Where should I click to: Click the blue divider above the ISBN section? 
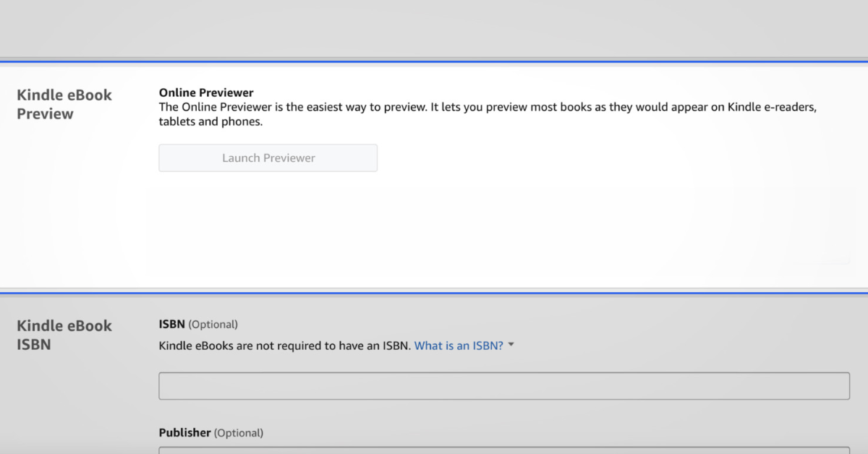pos(434,294)
